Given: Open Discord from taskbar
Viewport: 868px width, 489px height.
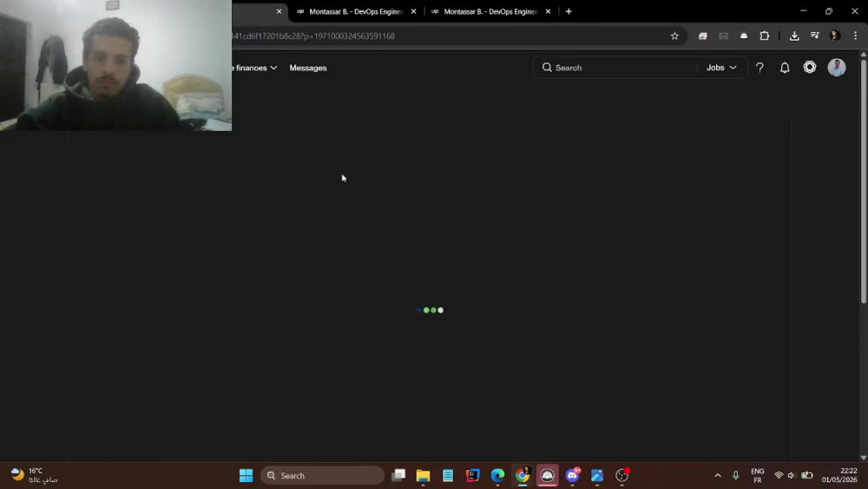Looking at the screenshot, I should (572, 475).
